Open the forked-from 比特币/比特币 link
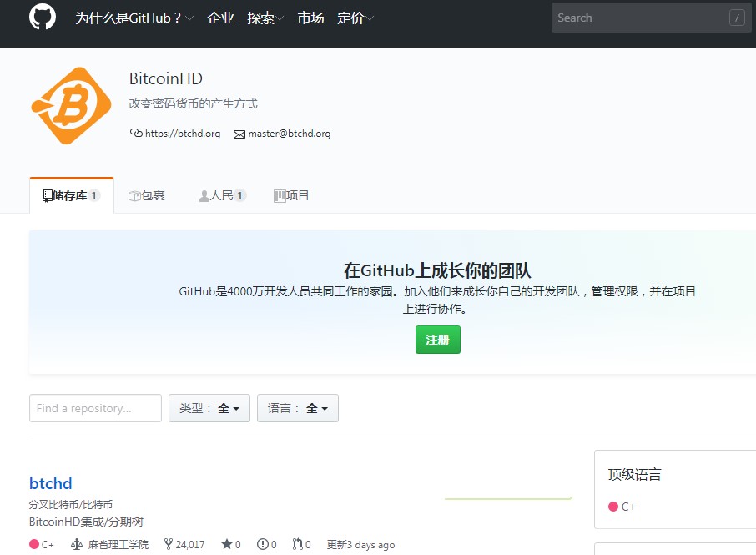This screenshot has width=756, height=555. coord(80,504)
